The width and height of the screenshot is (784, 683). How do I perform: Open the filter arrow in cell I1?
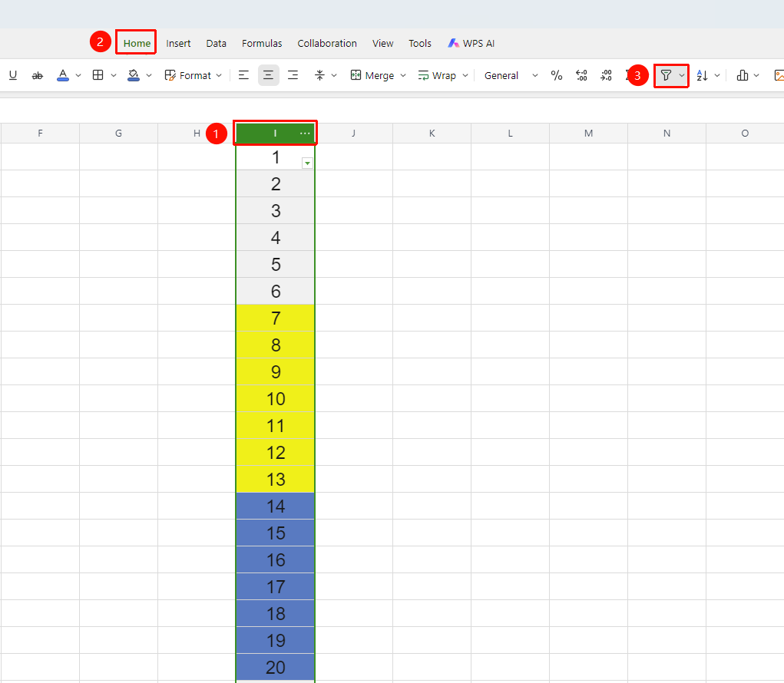pos(307,163)
